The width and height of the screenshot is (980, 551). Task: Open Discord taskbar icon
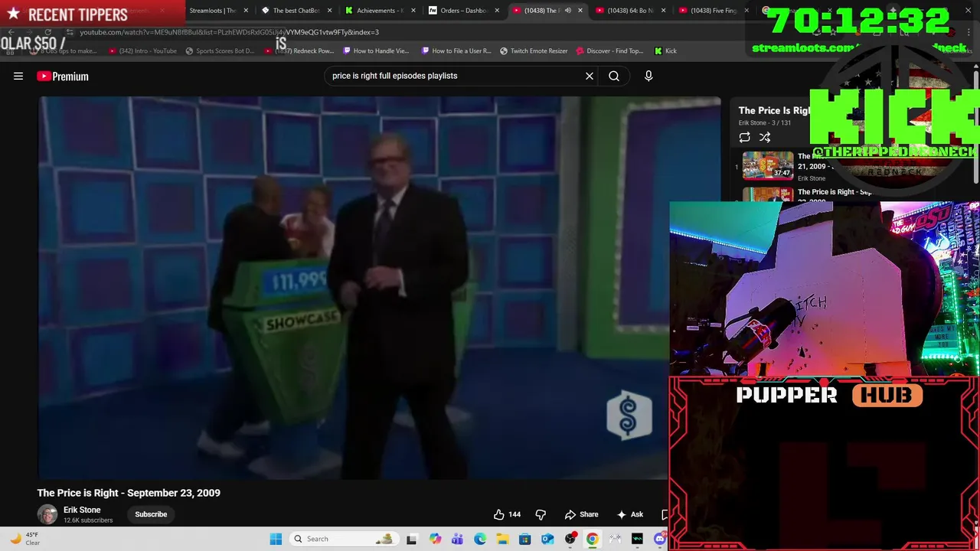[x=660, y=539]
